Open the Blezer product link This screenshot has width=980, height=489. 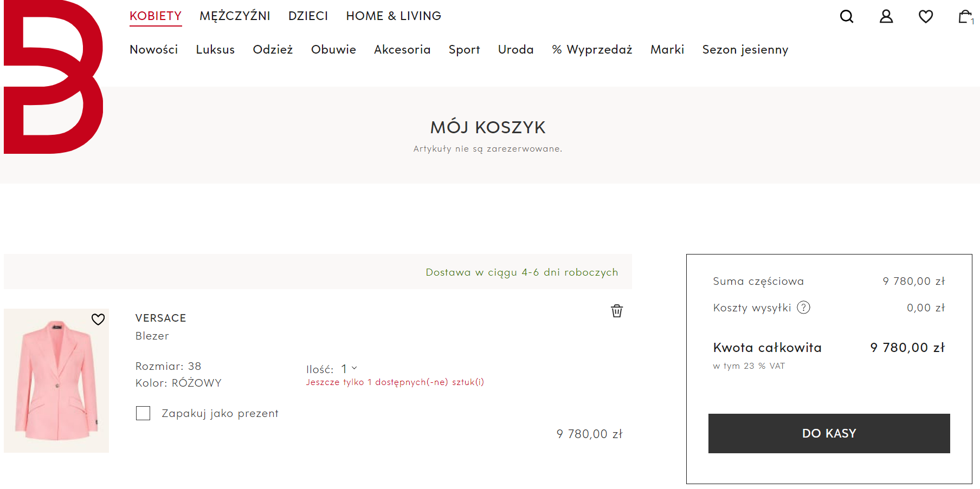pyautogui.click(x=152, y=336)
